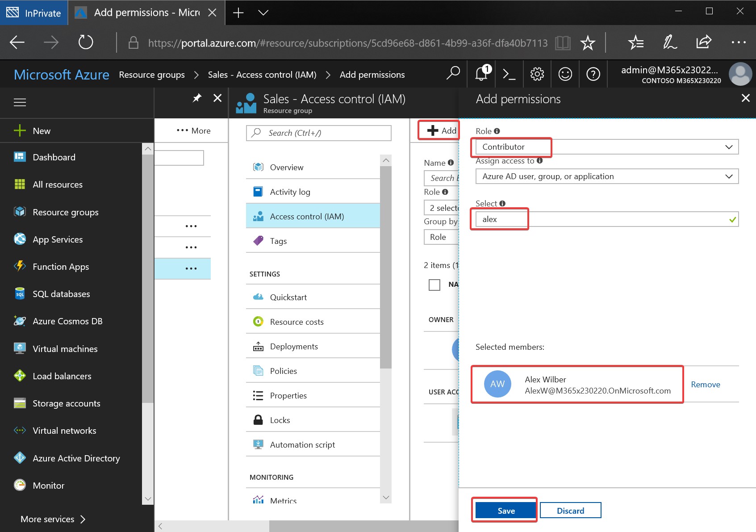
Task: Click the Storage accounts icon
Action: (20, 403)
